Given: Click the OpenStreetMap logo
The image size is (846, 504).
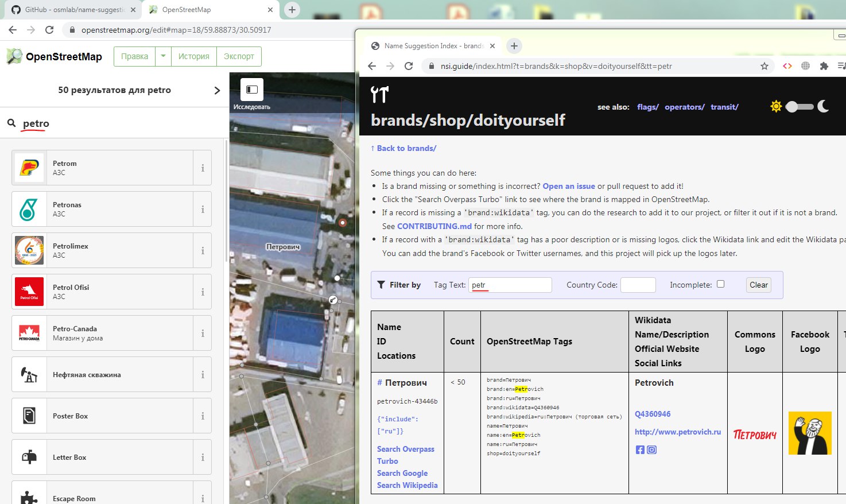Looking at the screenshot, I should [x=54, y=56].
